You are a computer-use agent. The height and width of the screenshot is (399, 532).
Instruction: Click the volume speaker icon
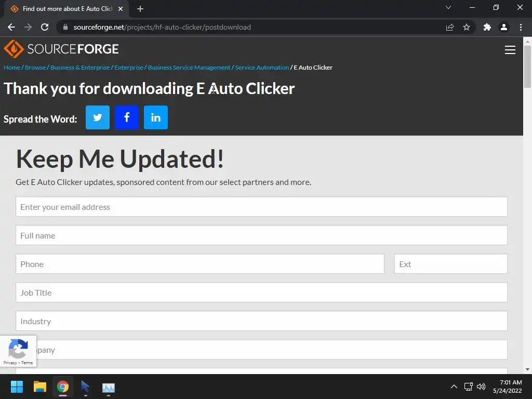coord(481,387)
